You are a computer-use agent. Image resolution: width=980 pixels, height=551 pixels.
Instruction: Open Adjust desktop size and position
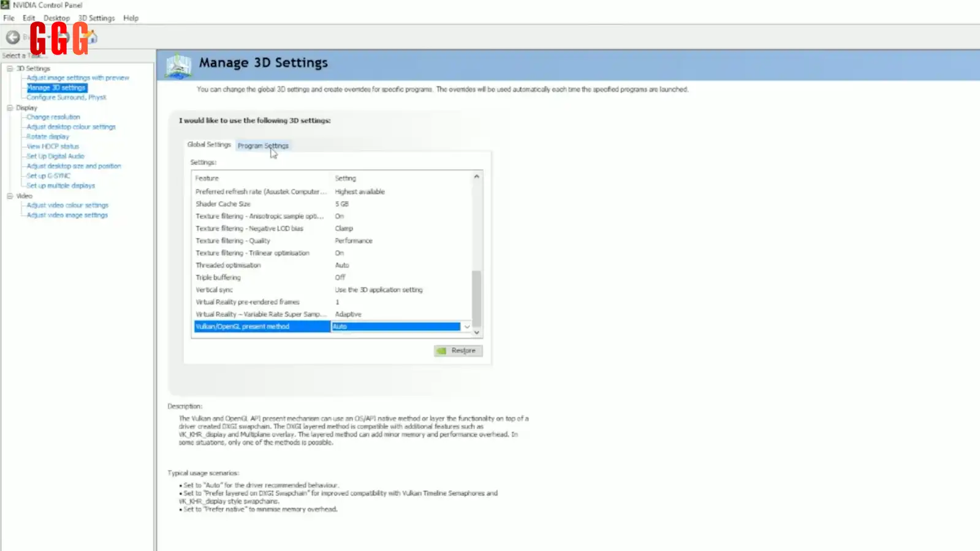(x=74, y=166)
